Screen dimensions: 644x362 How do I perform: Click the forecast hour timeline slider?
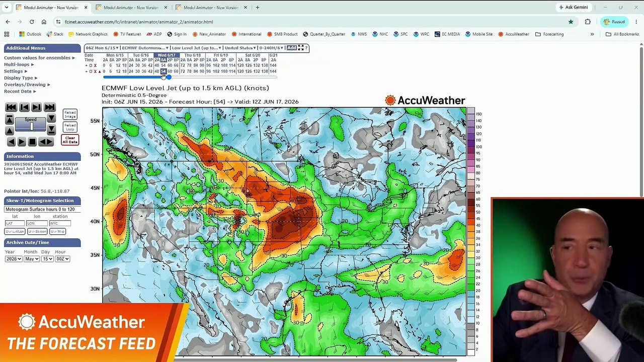coord(190,77)
